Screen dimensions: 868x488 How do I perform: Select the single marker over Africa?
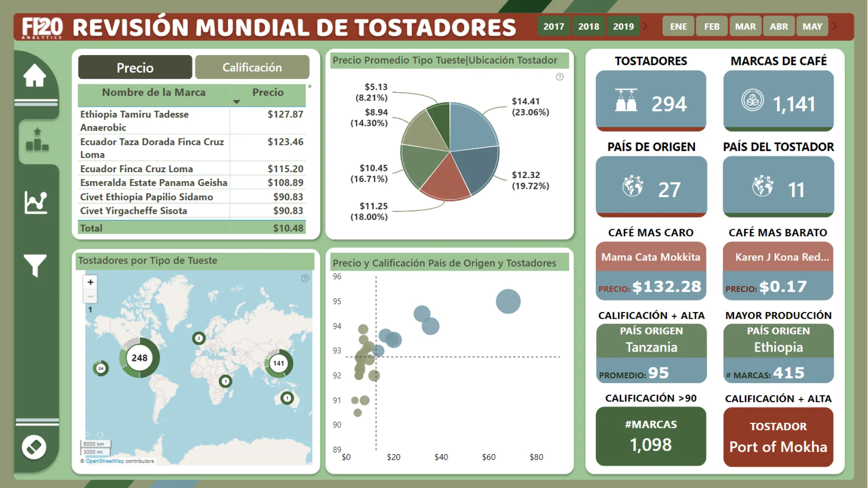(x=226, y=381)
